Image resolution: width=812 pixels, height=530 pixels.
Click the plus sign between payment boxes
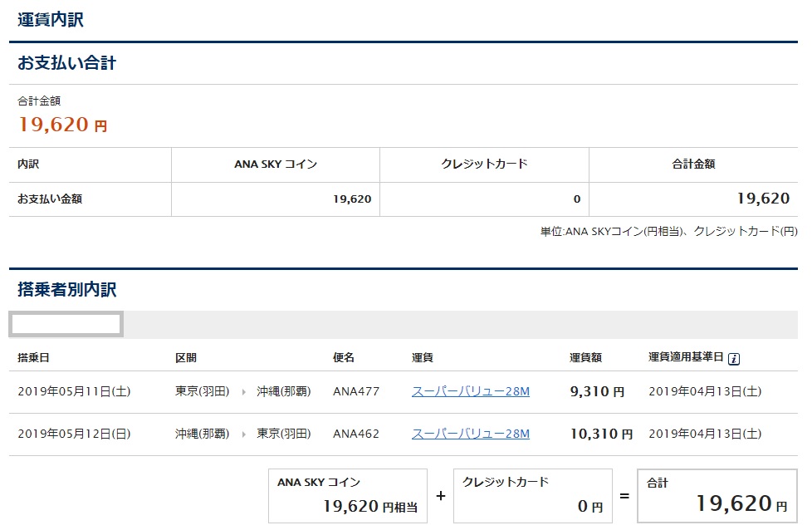tap(440, 496)
